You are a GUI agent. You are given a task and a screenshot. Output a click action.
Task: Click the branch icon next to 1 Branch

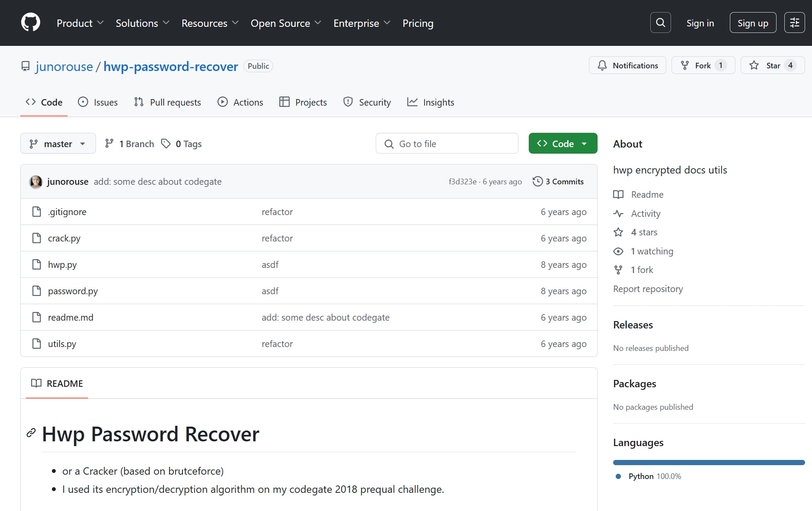pos(109,144)
